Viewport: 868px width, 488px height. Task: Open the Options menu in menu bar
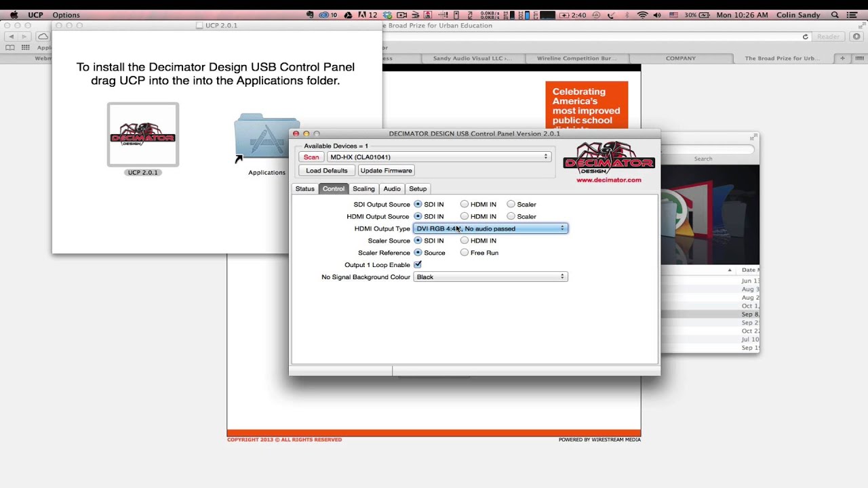tap(66, 15)
